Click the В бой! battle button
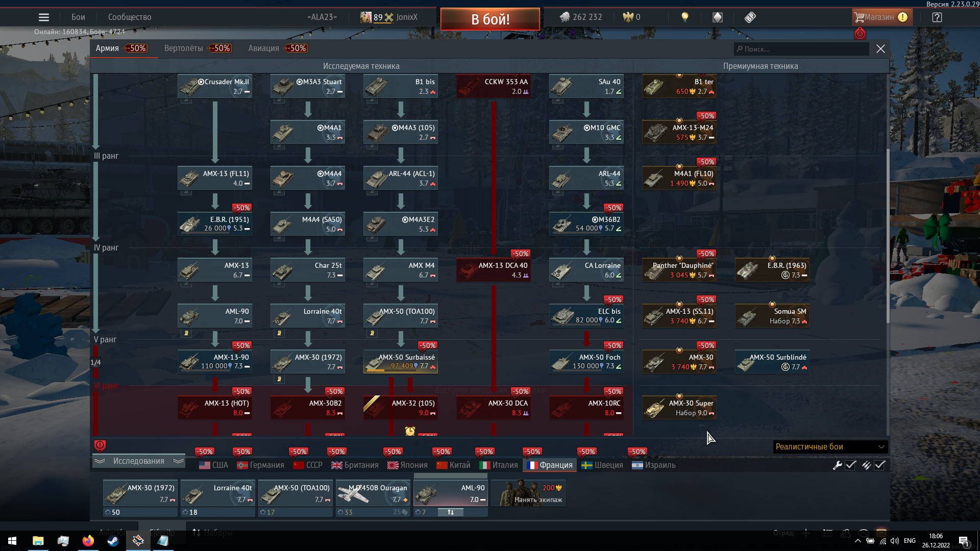Image resolution: width=980 pixels, height=551 pixels. coord(490,19)
